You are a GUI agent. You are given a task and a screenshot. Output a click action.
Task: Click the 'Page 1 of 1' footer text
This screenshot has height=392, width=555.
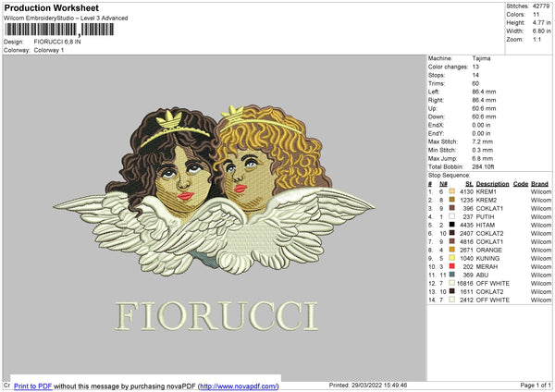point(536,385)
